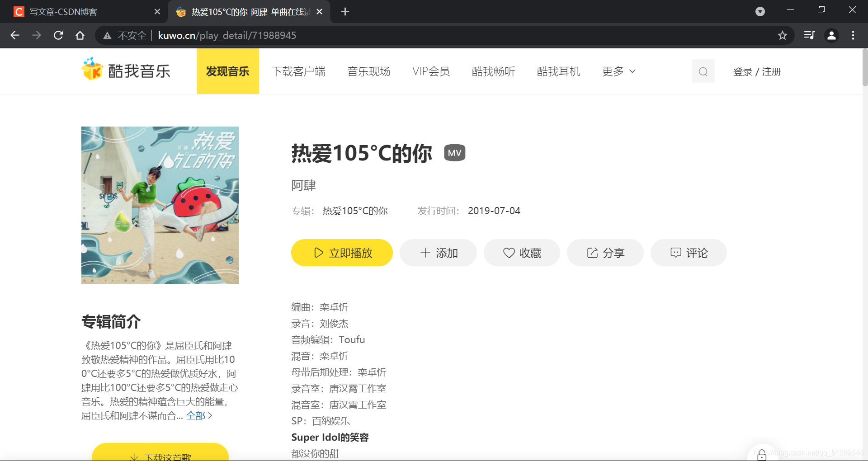Open a new browser tab
Image resolution: width=868 pixels, height=461 pixels.
point(345,12)
